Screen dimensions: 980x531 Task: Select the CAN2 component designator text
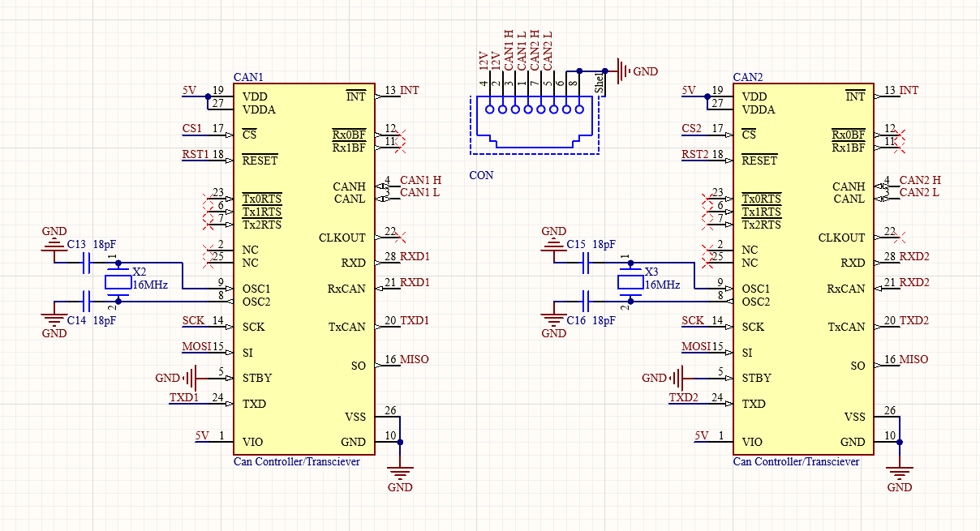click(748, 77)
